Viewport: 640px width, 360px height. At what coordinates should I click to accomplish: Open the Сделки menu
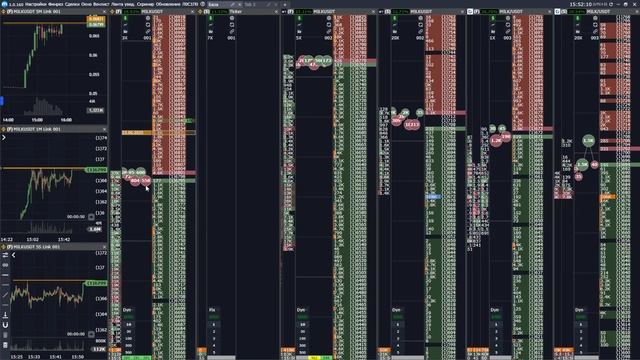[72, 4]
